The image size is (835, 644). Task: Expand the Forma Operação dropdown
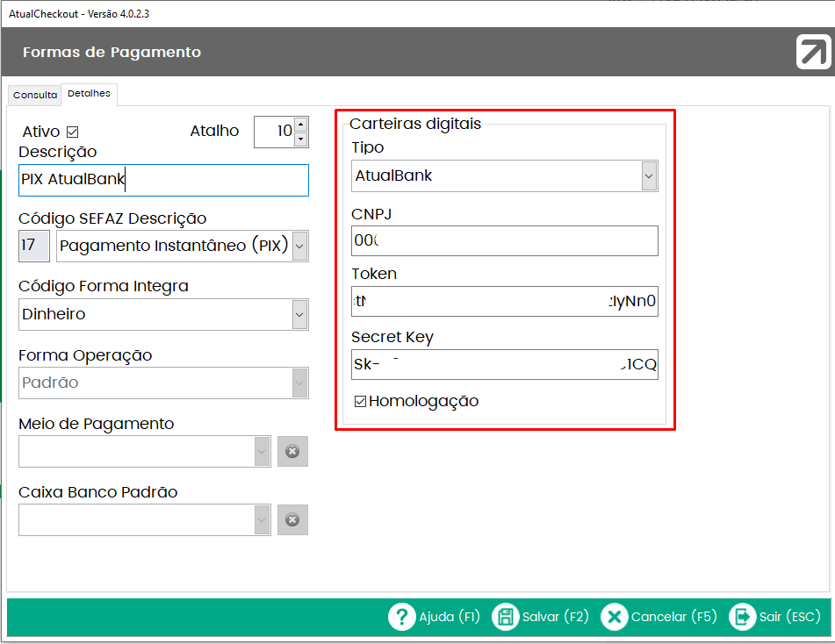[299, 383]
